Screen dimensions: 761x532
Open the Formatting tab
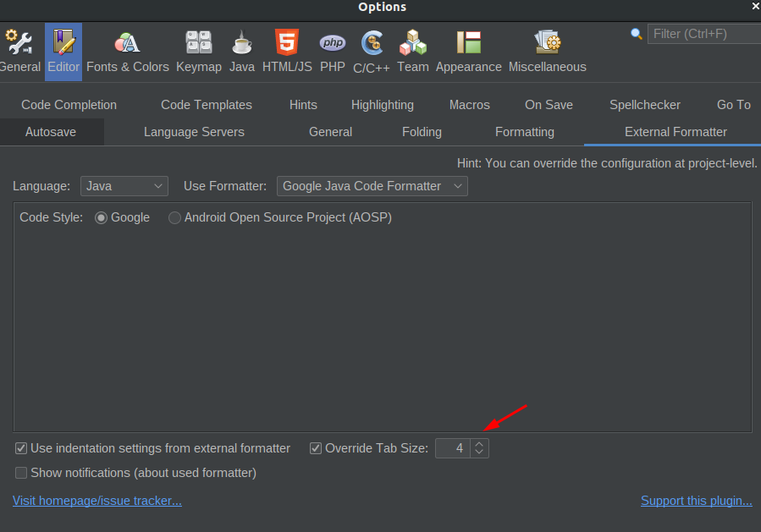(524, 132)
